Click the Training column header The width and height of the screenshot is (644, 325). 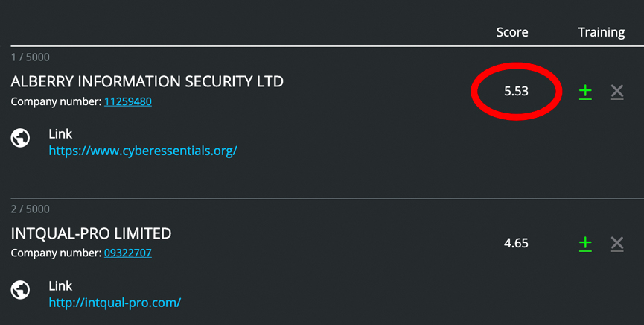[602, 33]
